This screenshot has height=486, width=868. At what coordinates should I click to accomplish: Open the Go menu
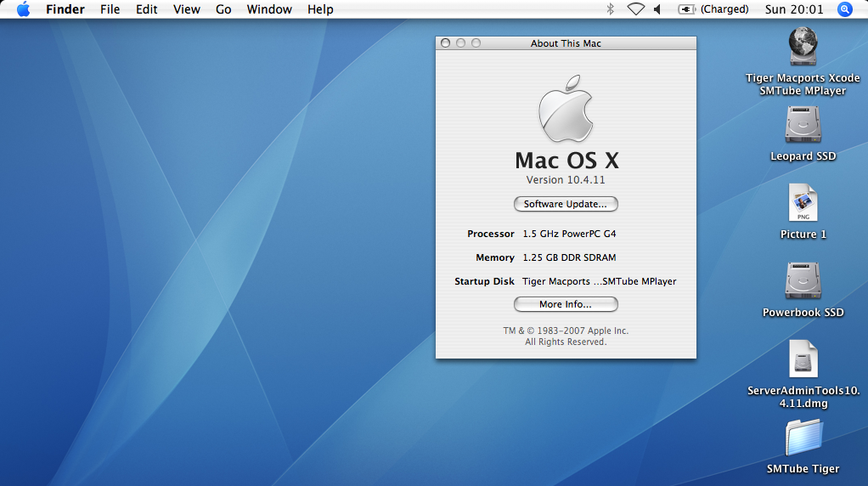pyautogui.click(x=223, y=9)
